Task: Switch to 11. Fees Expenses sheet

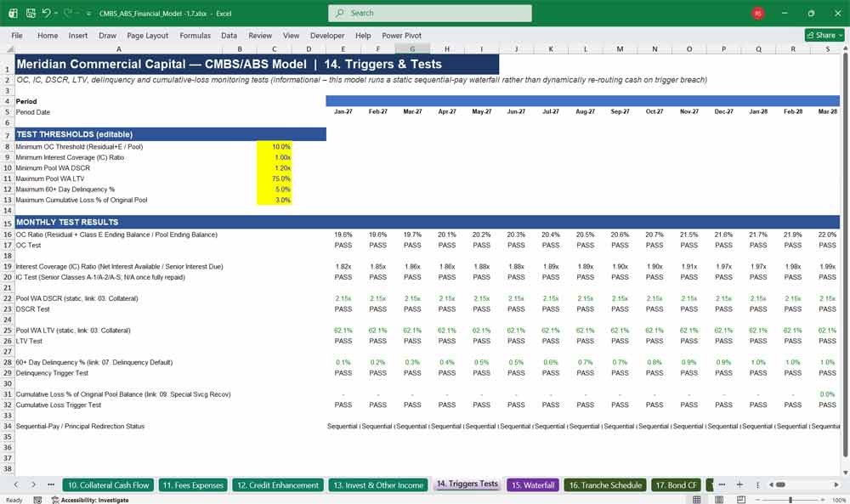Action: [193, 485]
